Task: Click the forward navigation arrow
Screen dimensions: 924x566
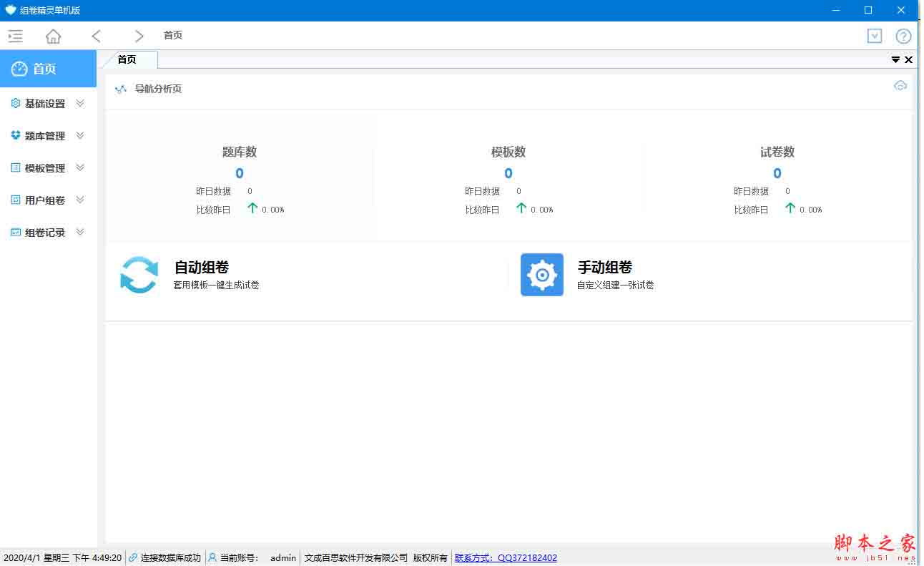Action: [138, 35]
